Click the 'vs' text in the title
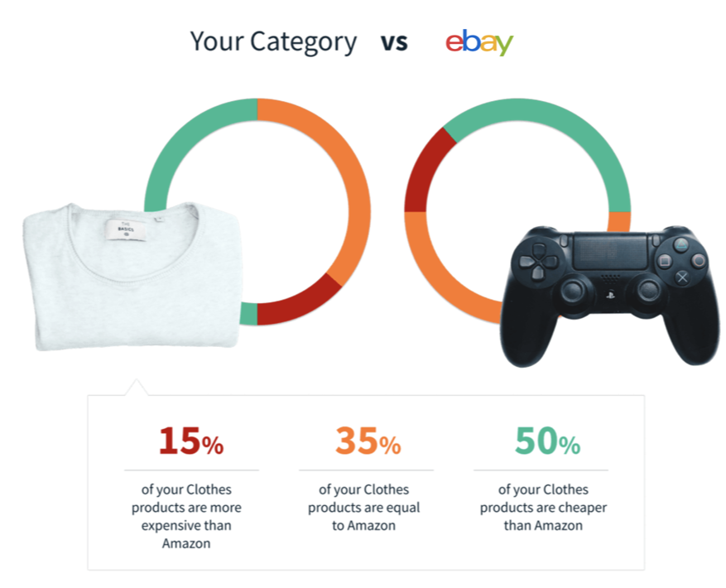This screenshot has width=726, height=588. click(394, 42)
